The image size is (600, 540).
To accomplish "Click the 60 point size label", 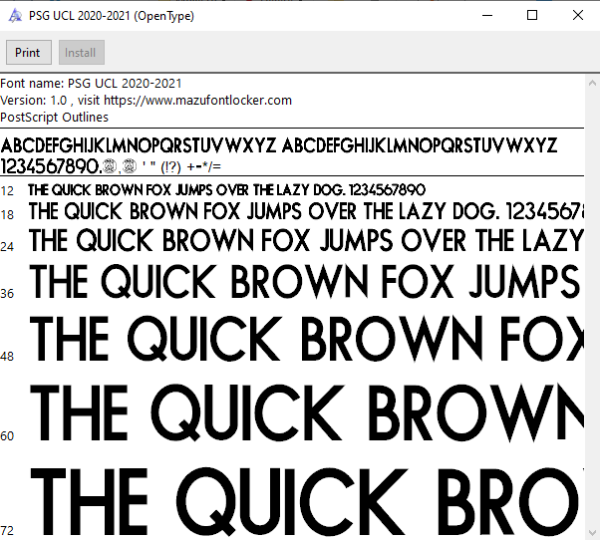I will 7,436.
